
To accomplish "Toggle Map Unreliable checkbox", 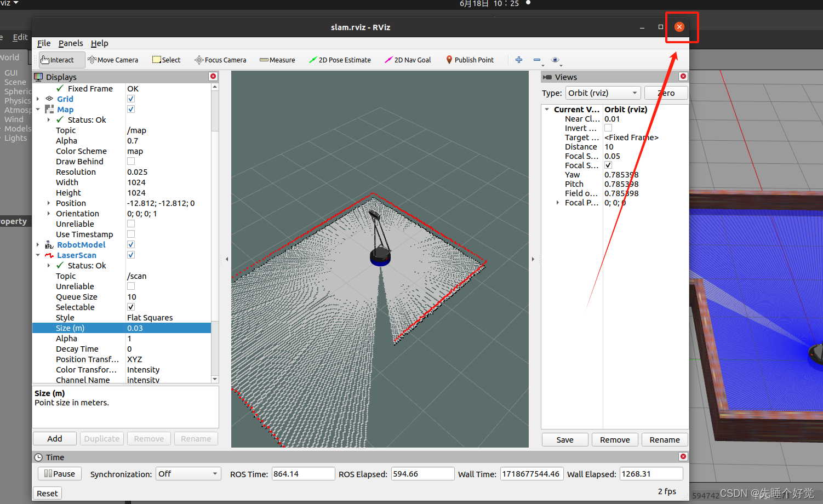I will [x=131, y=224].
